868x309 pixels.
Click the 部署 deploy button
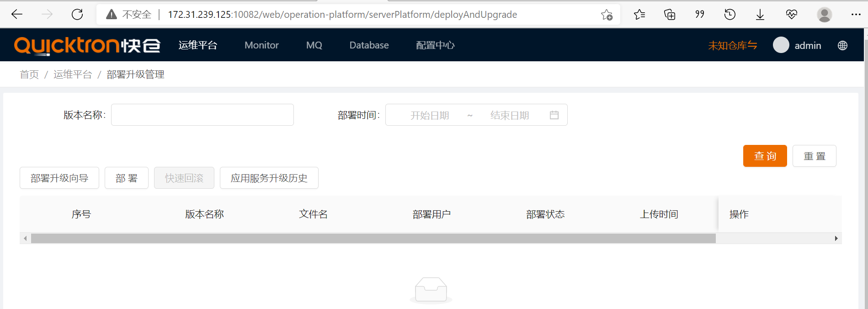coord(127,178)
